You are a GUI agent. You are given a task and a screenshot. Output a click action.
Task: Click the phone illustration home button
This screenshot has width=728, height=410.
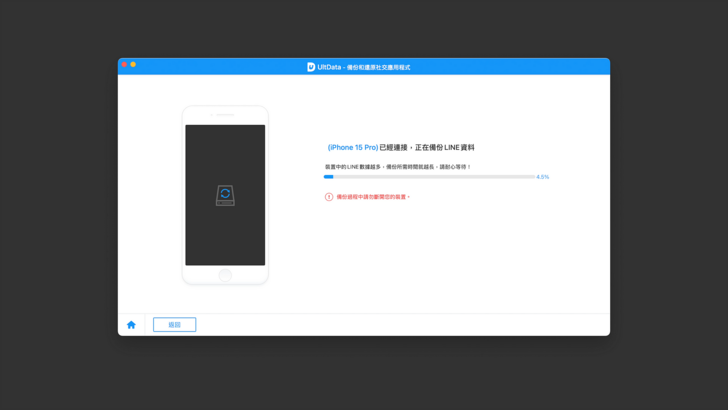tap(225, 275)
